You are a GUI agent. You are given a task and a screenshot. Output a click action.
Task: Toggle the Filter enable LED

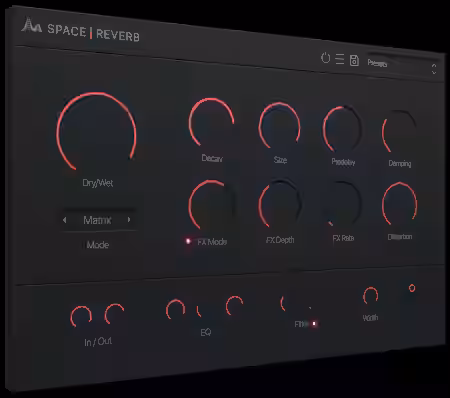tap(314, 323)
